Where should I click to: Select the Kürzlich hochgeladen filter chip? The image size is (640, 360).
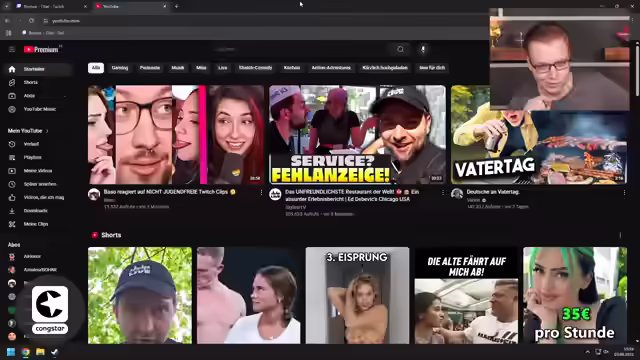pyautogui.click(x=385, y=68)
